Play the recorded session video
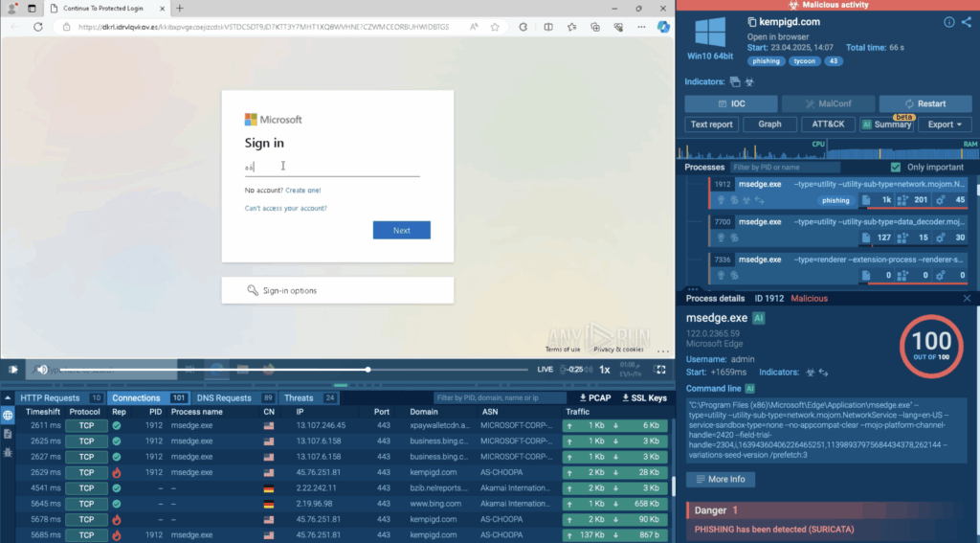Viewport: 980px width, 543px height. point(12,370)
